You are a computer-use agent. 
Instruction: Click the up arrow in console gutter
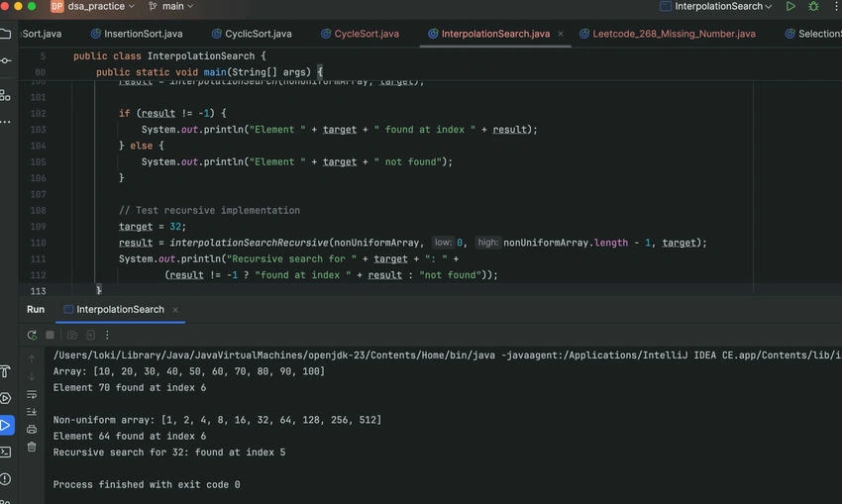pyautogui.click(x=32, y=358)
